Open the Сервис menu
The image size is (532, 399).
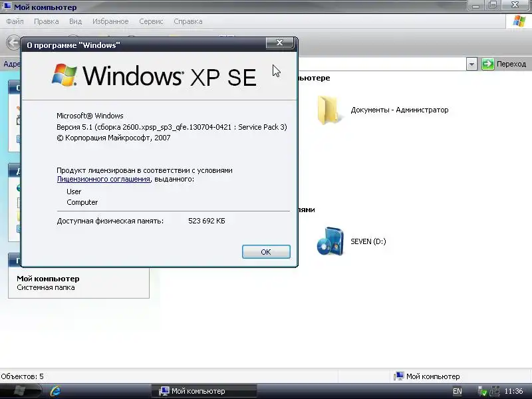point(152,21)
